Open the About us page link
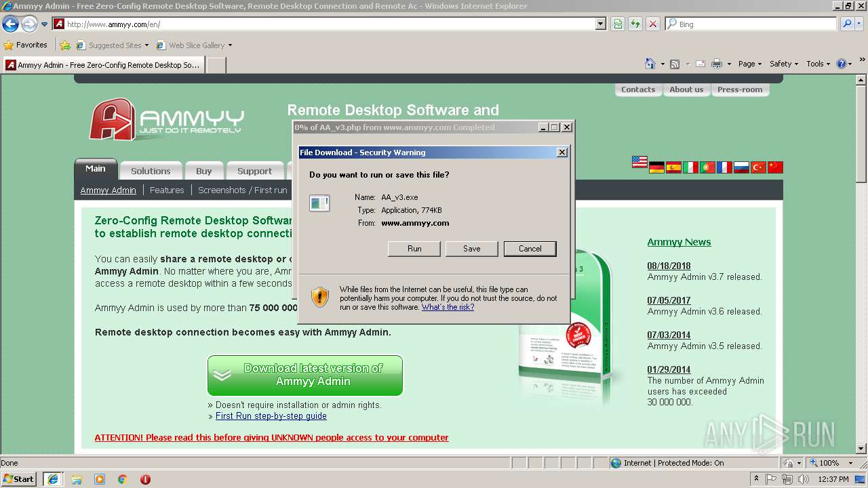The width and height of the screenshot is (868, 488). click(686, 89)
